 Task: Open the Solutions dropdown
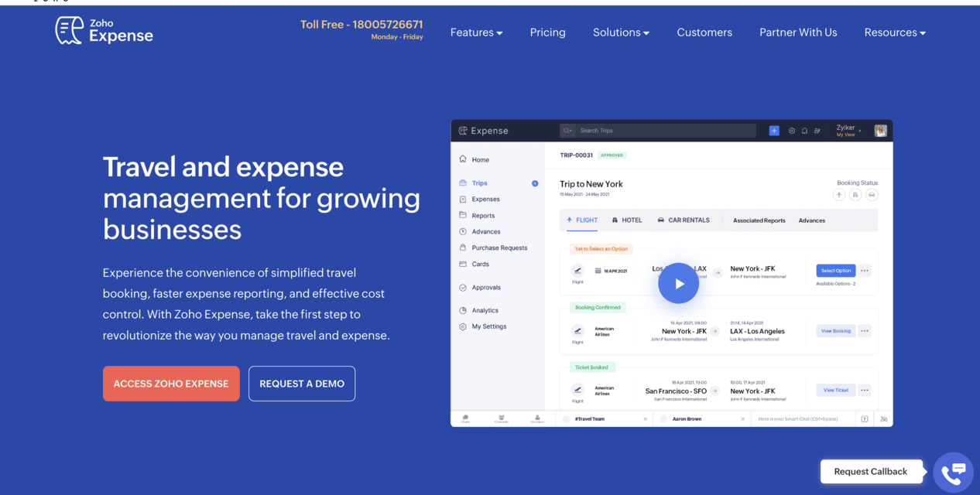pos(621,32)
